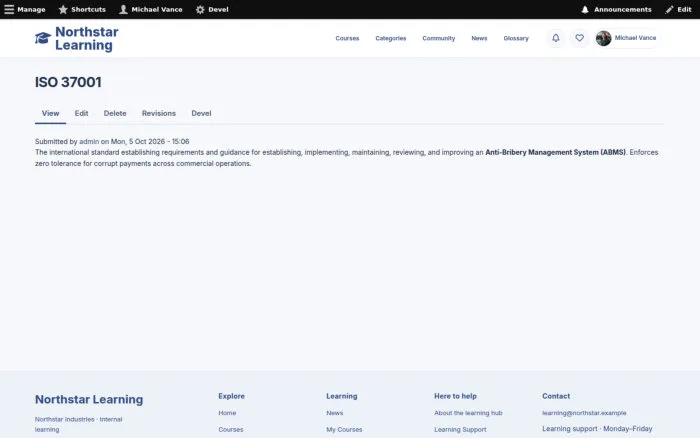Open About the learning hub link
Viewport: 700px width, 438px height.
pyautogui.click(x=468, y=413)
